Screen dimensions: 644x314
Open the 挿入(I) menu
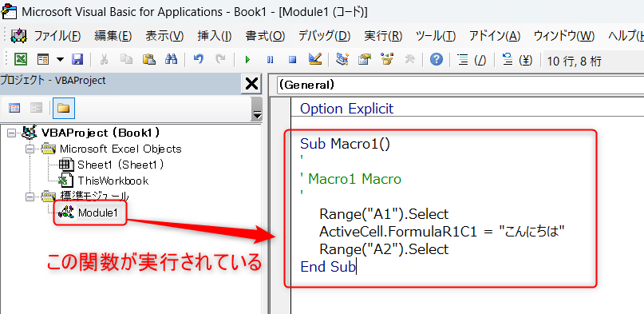pyautogui.click(x=215, y=36)
